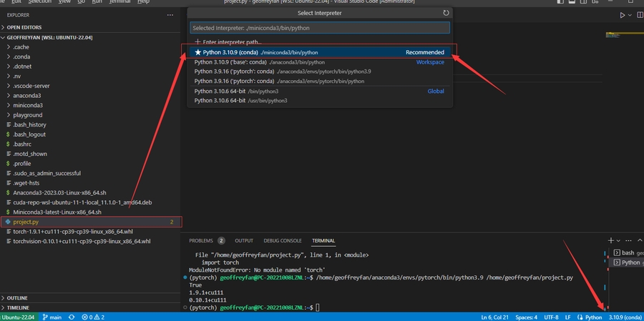644x321 pixels.
Task: Choose Python 3.9.16 pytorch bin/python3.9 interpreter
Action: [x=283, y=71]
